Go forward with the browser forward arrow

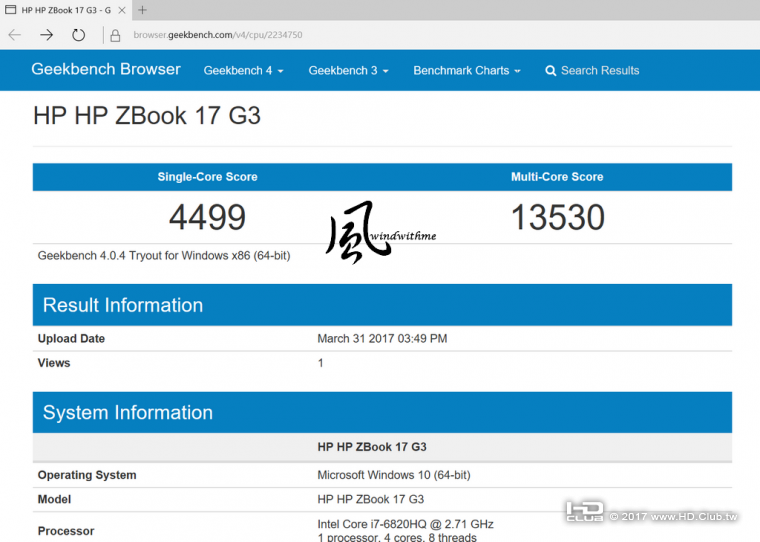click(x=47, y=35)
